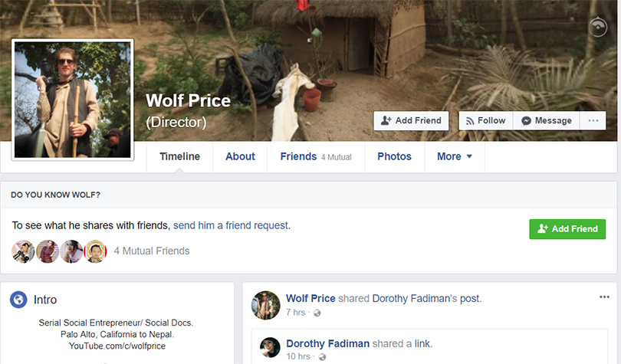
Task: Open the Friends tab with 4 mutual
Action: [x=315, y=156]
